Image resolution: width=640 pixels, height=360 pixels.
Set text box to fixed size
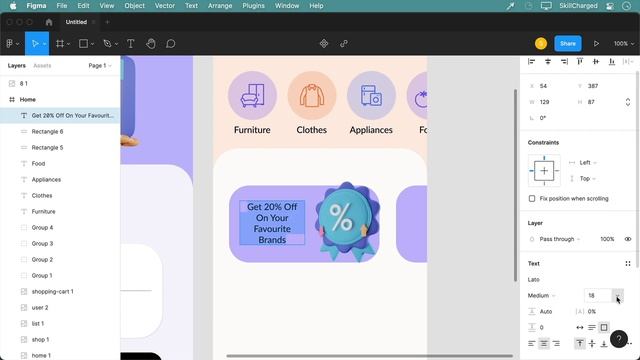[604, 327]
